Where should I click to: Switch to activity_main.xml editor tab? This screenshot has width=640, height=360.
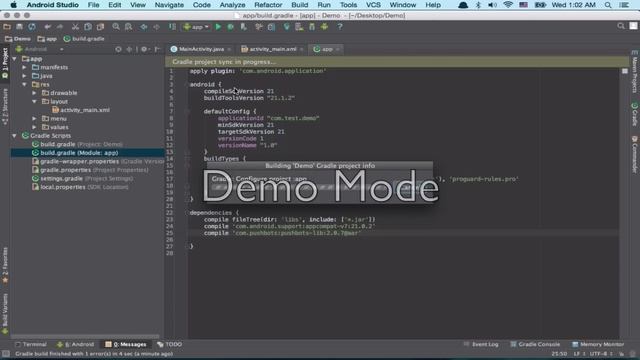(272, 49)
